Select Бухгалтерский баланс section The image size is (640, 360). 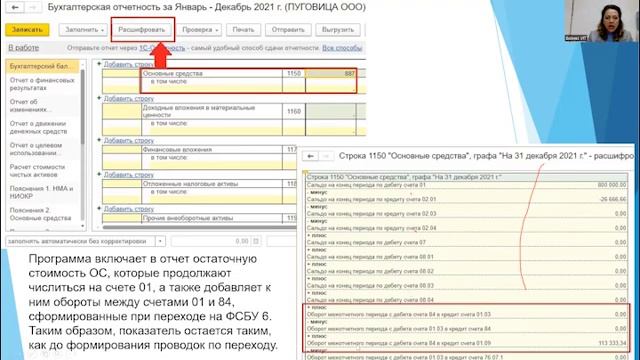coord(42,66)
